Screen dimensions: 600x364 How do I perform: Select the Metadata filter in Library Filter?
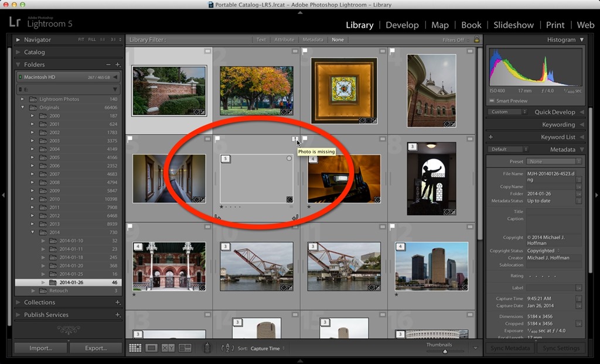[x=313, y=40]
